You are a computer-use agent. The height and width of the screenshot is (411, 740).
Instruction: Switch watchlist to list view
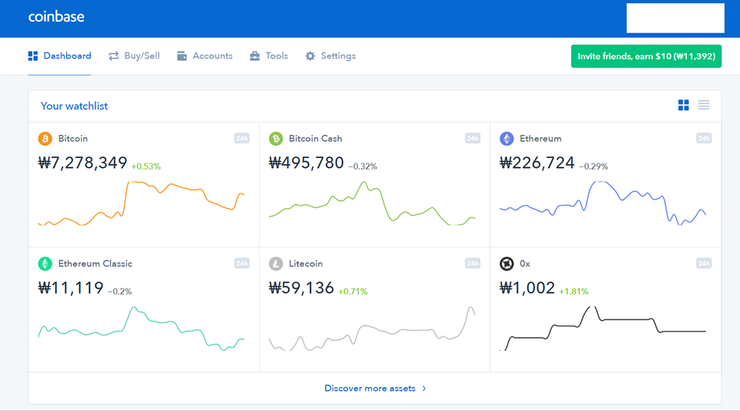click(704, 105)
